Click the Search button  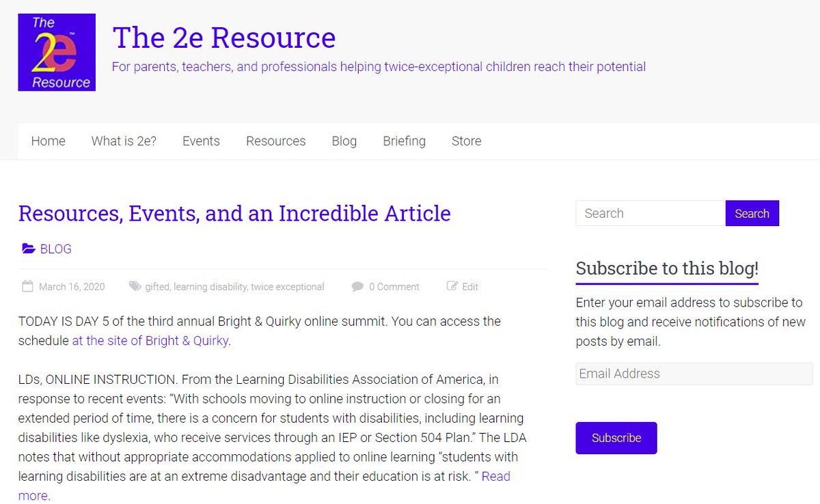752,213
